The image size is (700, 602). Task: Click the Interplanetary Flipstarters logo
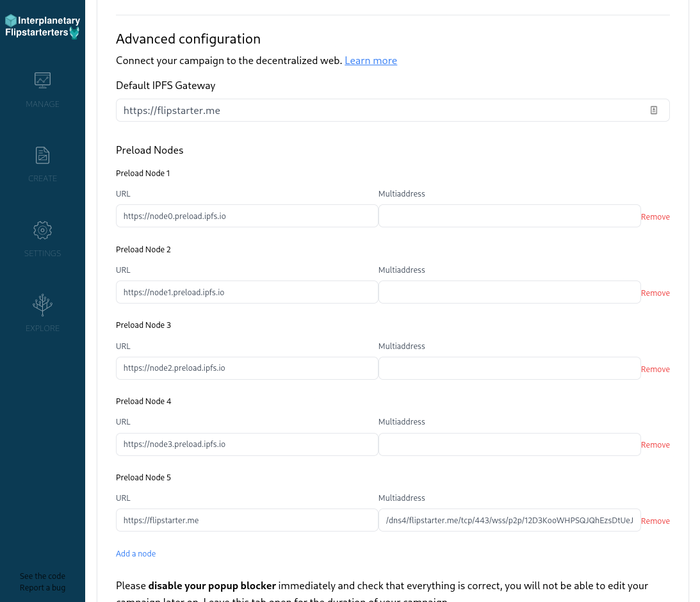click(x=42, y=26)
